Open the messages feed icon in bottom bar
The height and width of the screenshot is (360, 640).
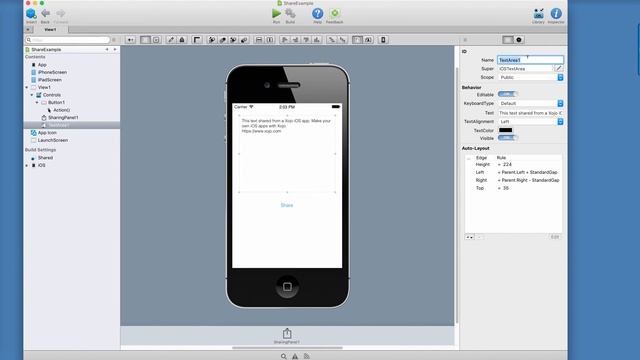[x=307, y=356]
